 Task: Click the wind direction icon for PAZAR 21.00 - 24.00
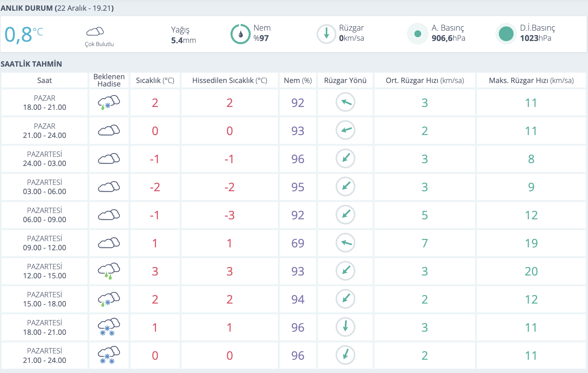click(345, 130)
